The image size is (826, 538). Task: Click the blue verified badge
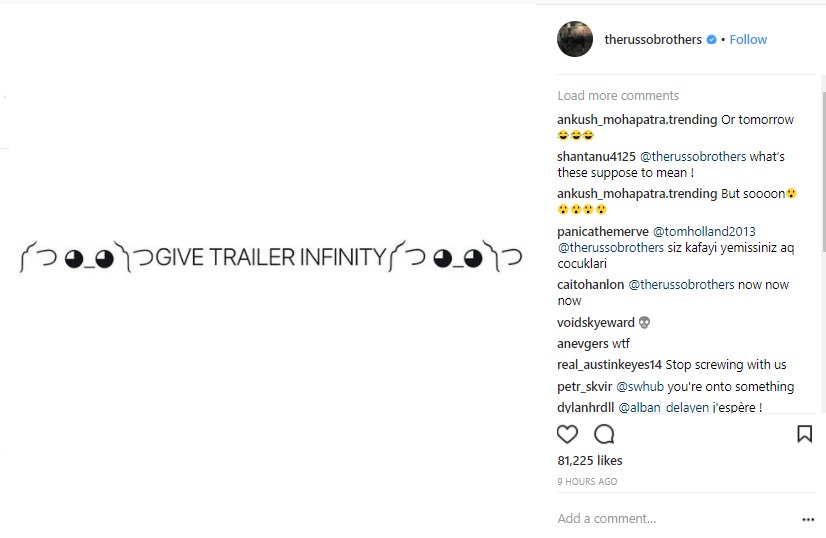[x=711, y=40]
